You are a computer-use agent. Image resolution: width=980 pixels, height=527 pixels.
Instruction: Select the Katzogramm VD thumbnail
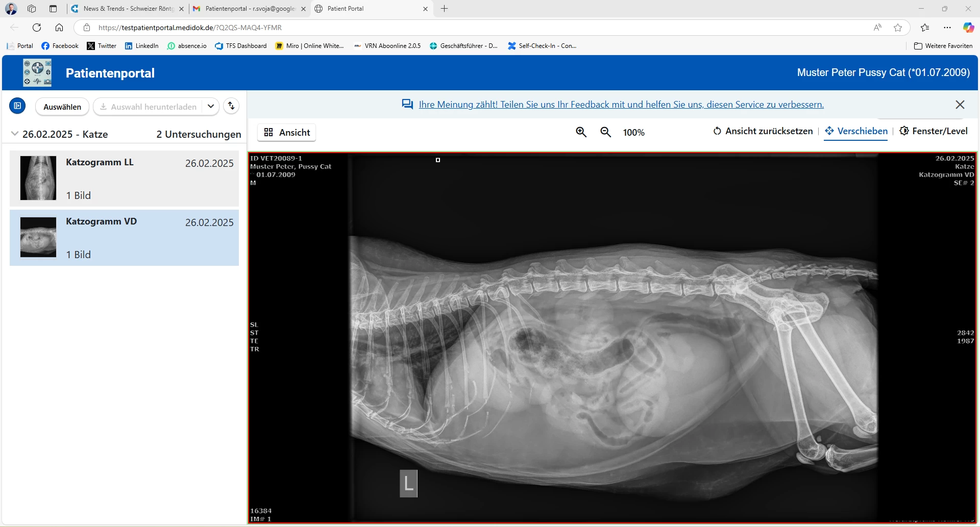[38, 237]
